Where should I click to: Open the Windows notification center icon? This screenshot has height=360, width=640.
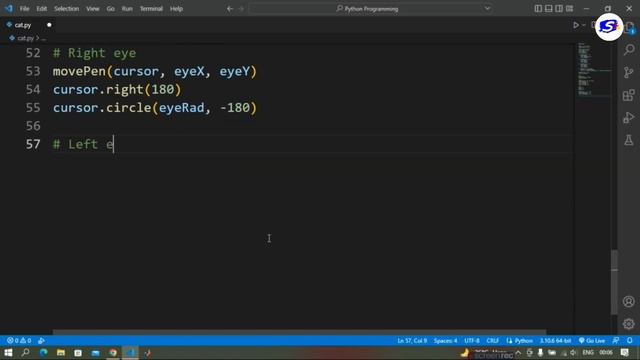(625, 353)
